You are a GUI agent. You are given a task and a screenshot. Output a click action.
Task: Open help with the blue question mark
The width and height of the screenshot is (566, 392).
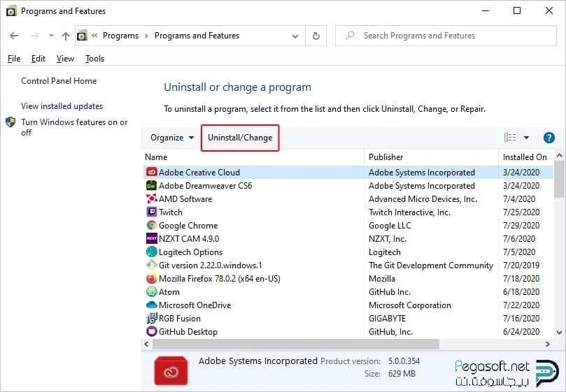(x=549, y=138)
